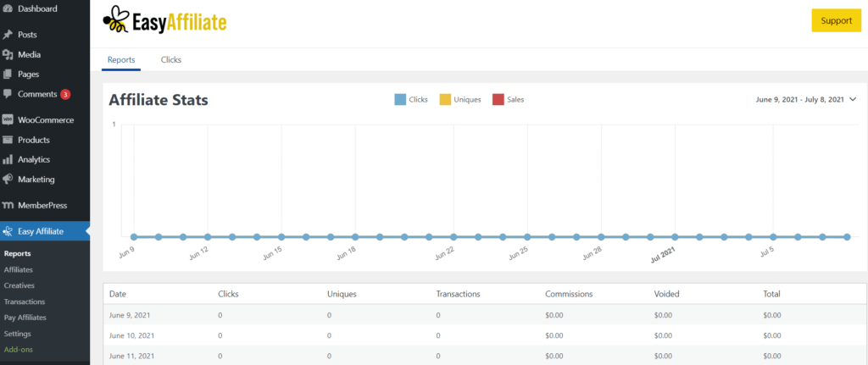Click the Comments speech bubble icon
This screenshot has width=868, height=365.
[8, 93]
